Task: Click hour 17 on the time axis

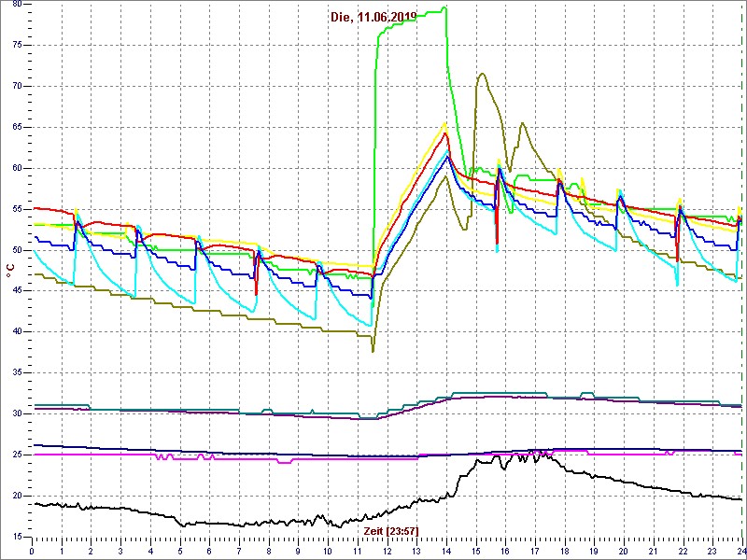Action: [534, 552]
